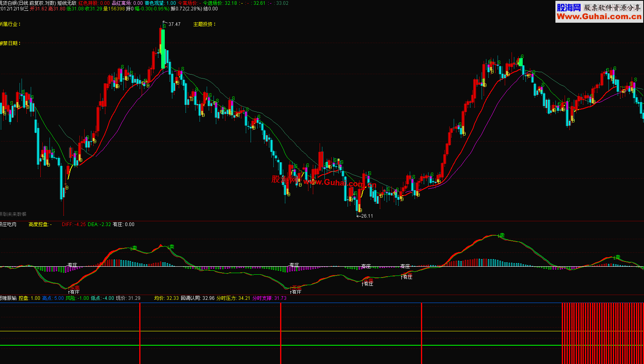
Task: Click the 青色观望: 1.00 value
Action: [x=160, y=3]
